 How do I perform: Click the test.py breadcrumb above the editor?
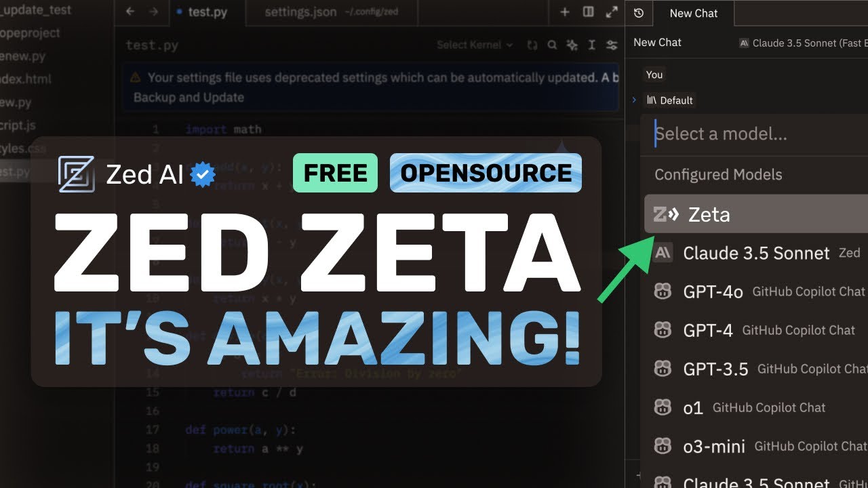click(x=151, y=45)
